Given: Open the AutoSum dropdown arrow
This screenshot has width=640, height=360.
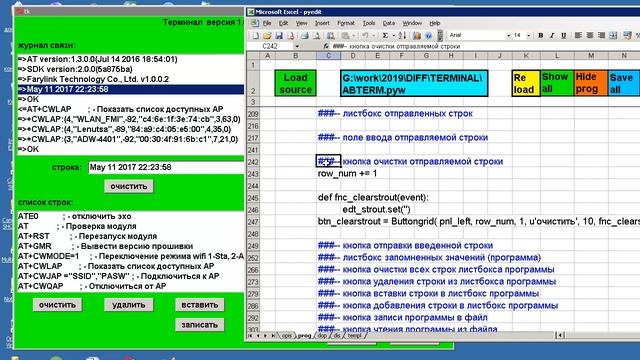Looking at the screenshot, I should [393, 36].
